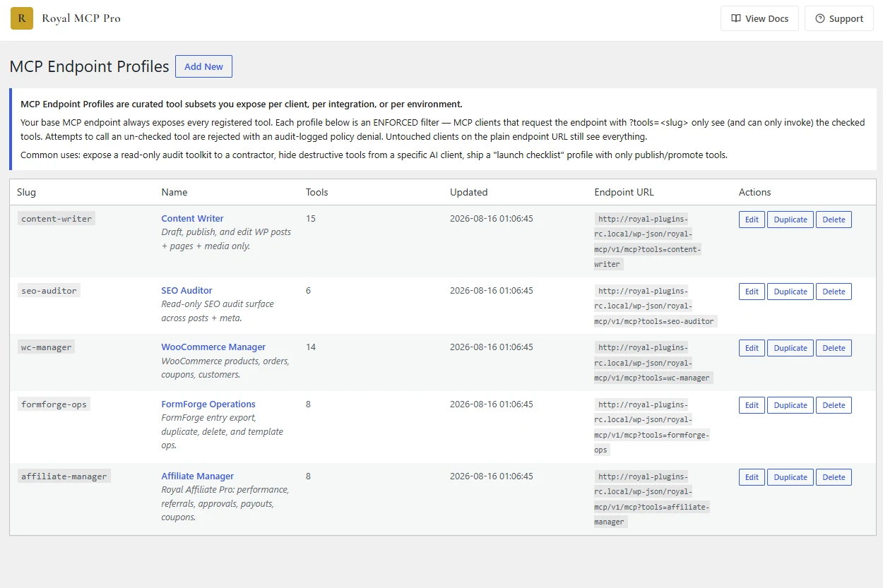Viewport: 883px width, 588px height.
Task: Delete the seo-auditor profile
Action: tap(834, 292)
